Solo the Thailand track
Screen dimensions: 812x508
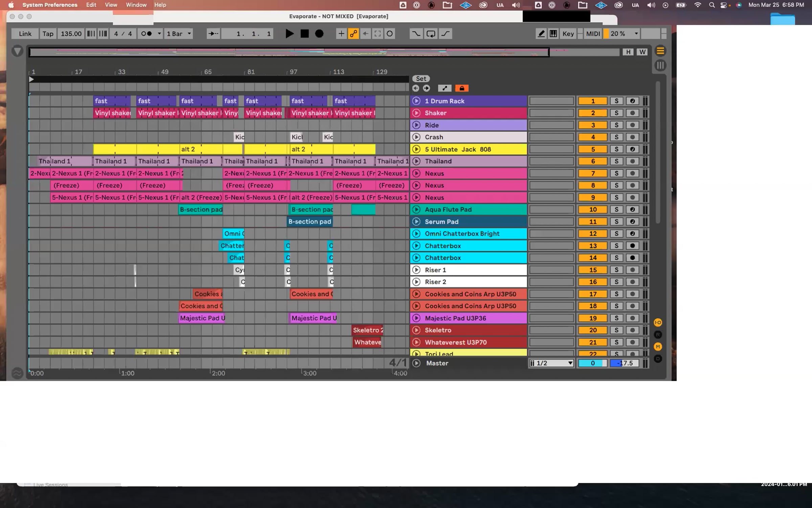(616, 161)
